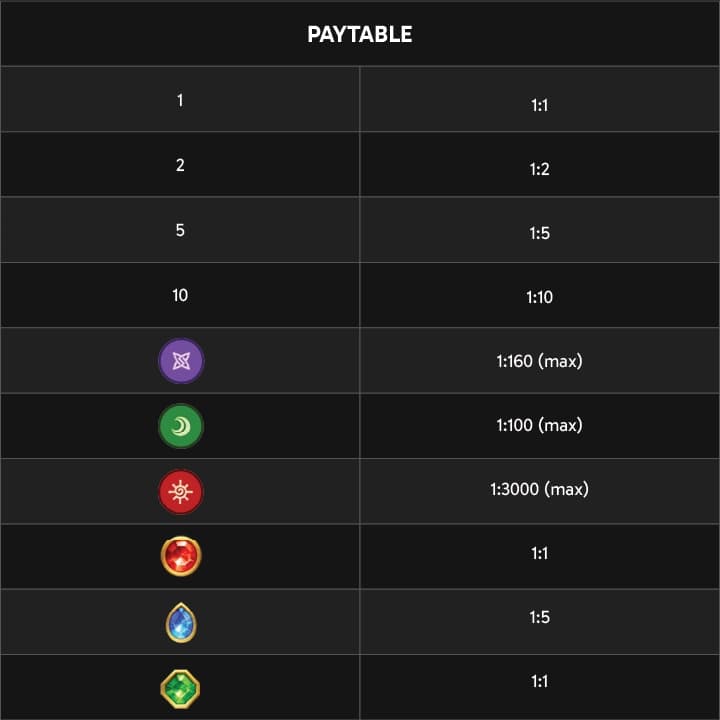The height and width of the screenshot is (720, 720).
Task: Click the red sun symbol icon
Action: click(181, 492)
